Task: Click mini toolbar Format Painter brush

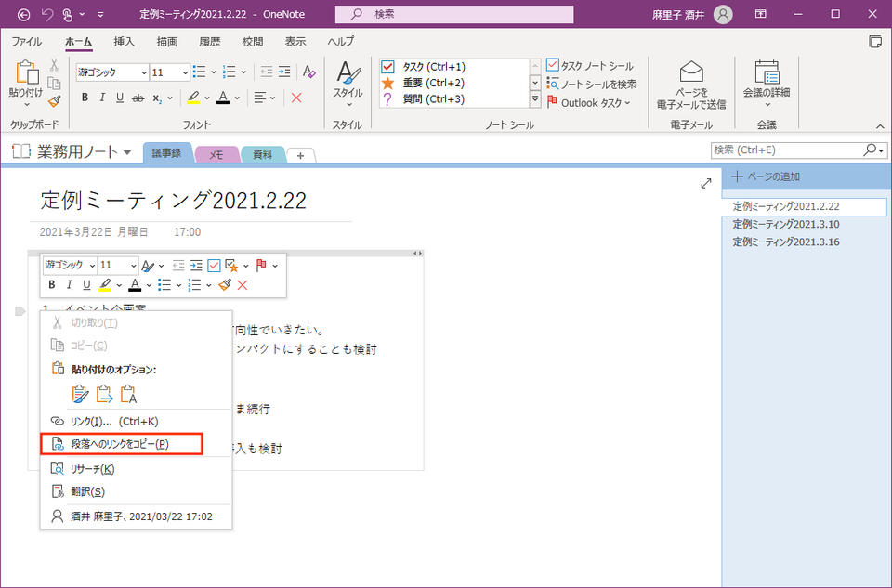Action: point(225,285)
